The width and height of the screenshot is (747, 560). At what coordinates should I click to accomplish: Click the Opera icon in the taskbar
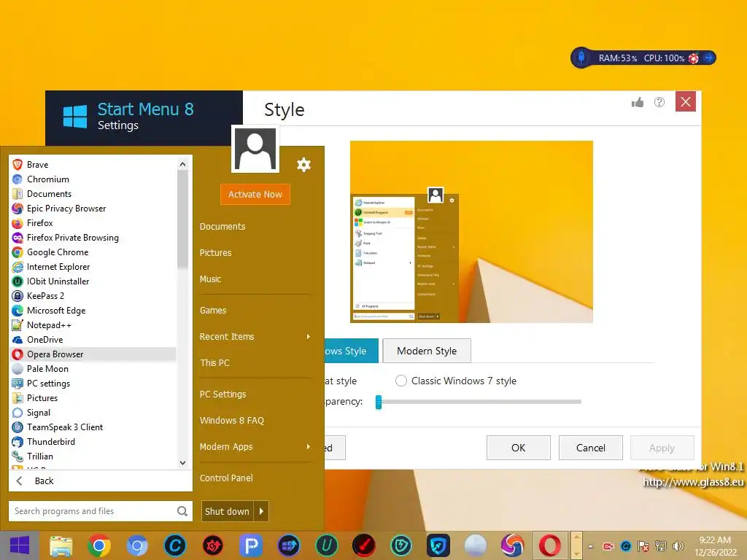pos(550,545)
